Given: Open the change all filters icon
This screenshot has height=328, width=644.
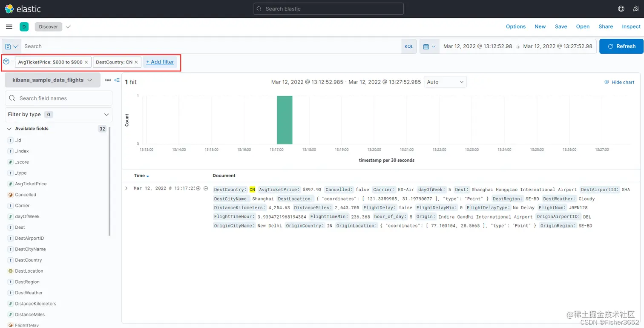Looking at the screenshot, I should pyautogui.click(x=6, y=62).
